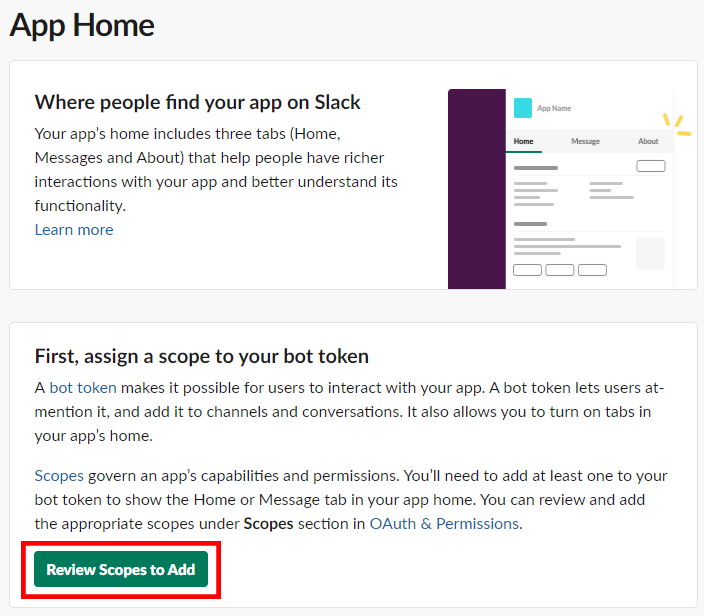Click the App Home page heading

pyautogui.click(x=82, y=24)
